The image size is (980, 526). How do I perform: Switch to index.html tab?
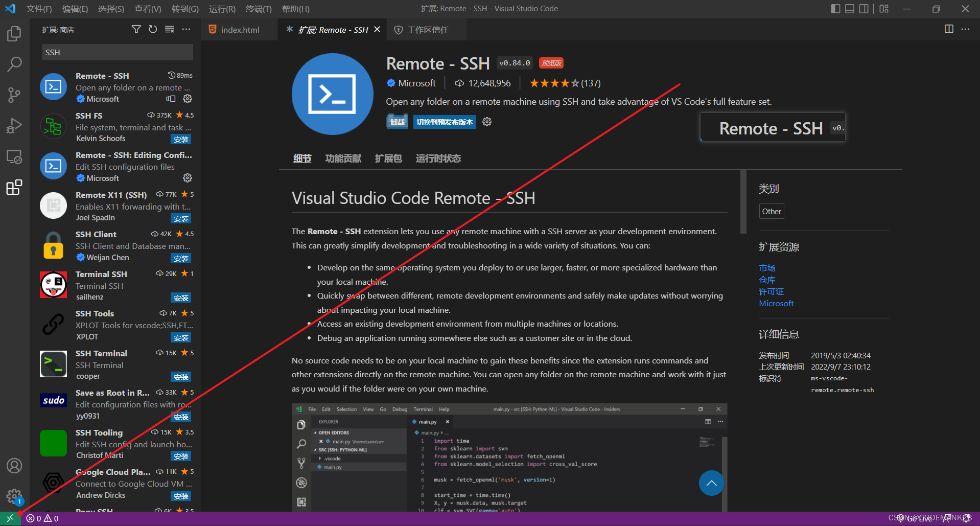(239, 30)
